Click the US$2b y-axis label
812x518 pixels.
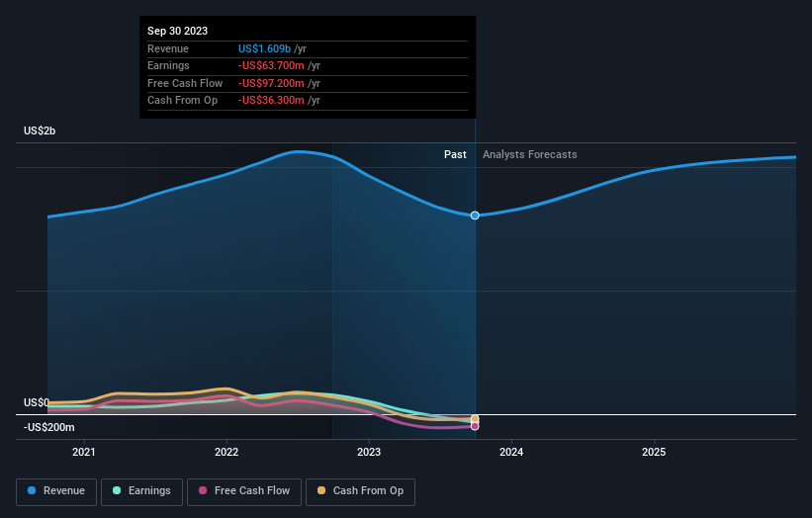[40, 130]
